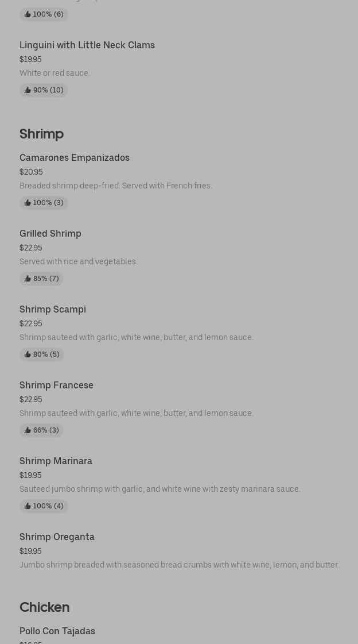Click thumbs-up icon under Camarones Empanizados
The width and height of the screenshot is (358, 644).
[x=28, y=203]
